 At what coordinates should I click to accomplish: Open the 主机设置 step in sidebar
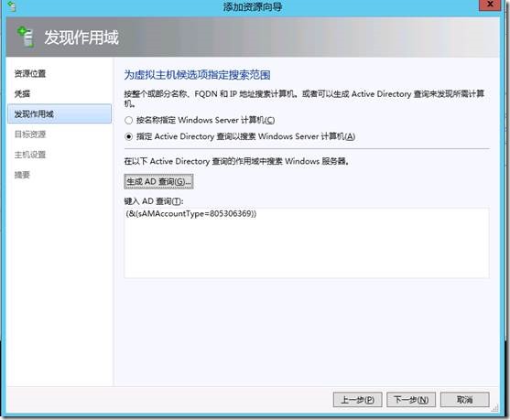30,155
